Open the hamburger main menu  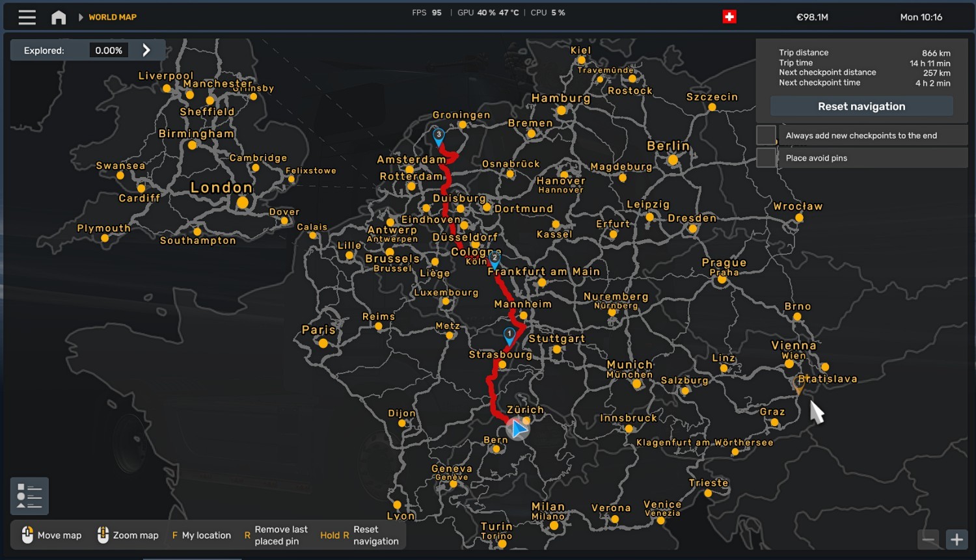27,17
